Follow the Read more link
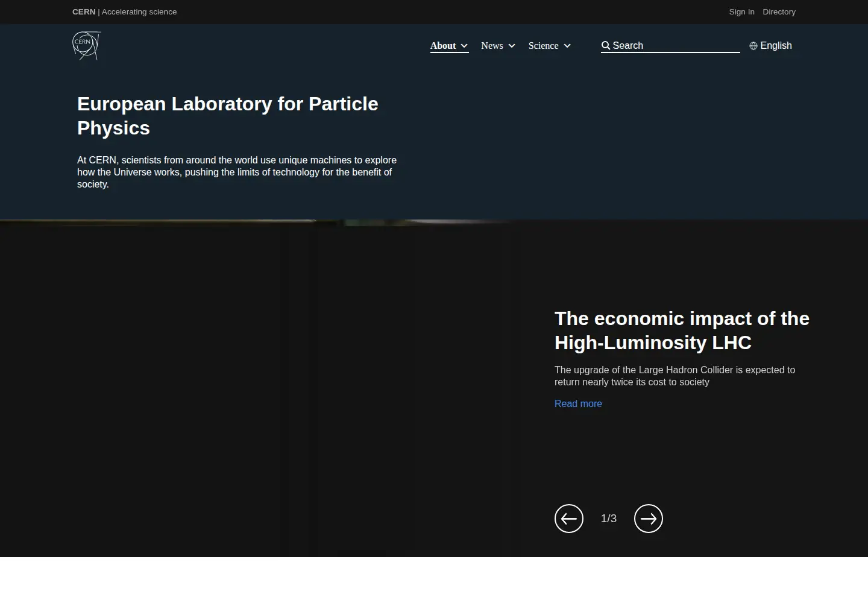868x603 pixels. 578,404
